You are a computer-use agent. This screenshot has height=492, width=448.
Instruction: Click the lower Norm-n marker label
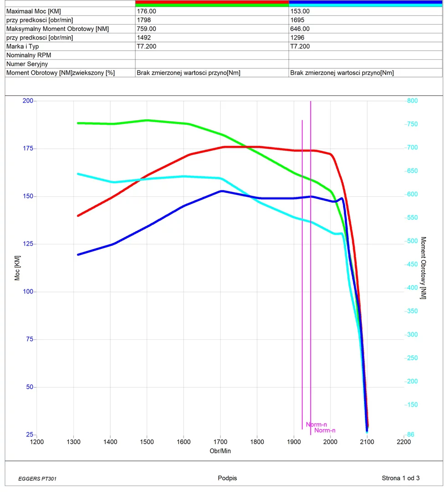coord(325,430)
